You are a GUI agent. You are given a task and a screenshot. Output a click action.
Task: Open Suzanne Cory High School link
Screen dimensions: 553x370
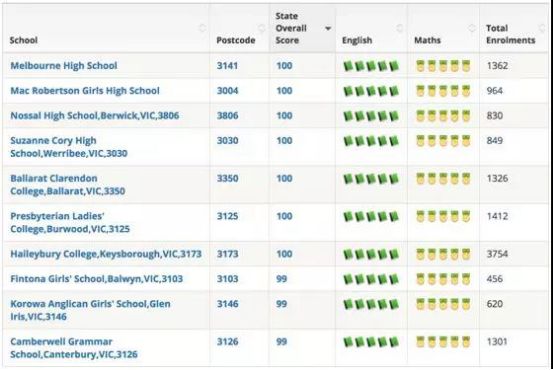(x=69, y=147)
